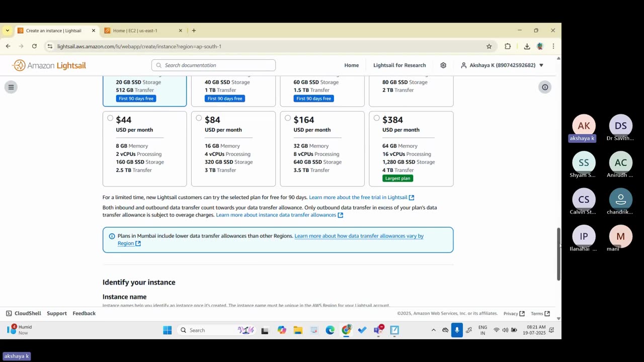Image resolution: width=644 pixels, height=362 pixels.
Task: Click the browser address bar URL
Action: tap(139, 46)
